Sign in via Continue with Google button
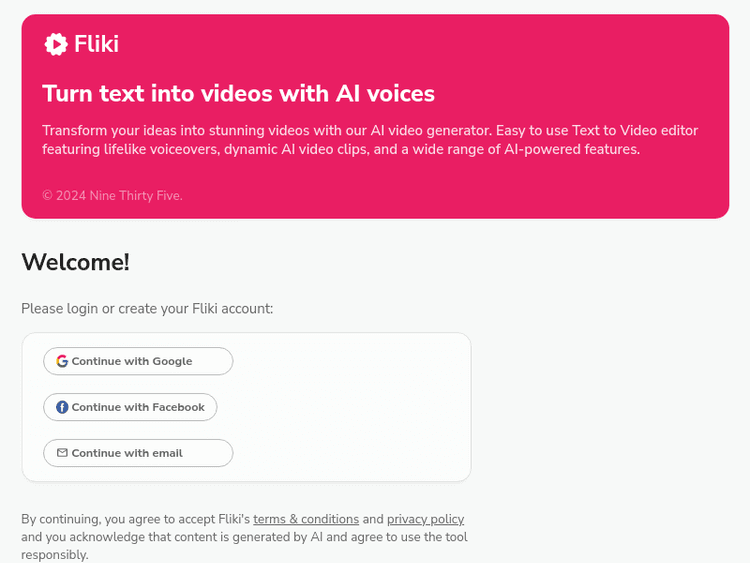The width and height of the screenshot is (750, 563). coord(138,361)
